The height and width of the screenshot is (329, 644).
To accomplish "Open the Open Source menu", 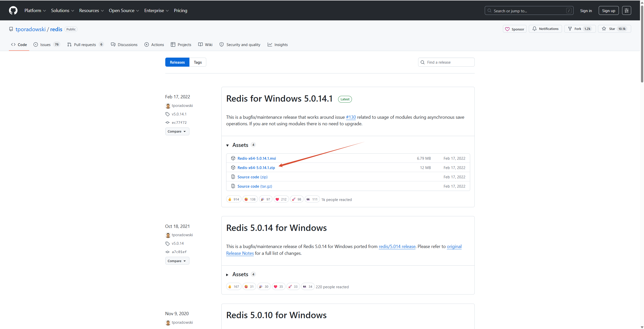I will point(124,11).
